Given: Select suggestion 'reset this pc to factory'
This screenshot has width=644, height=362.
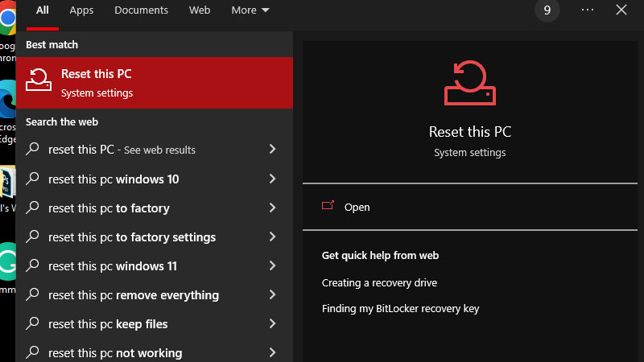Looking at the screenshot, I should coord(155,208).
